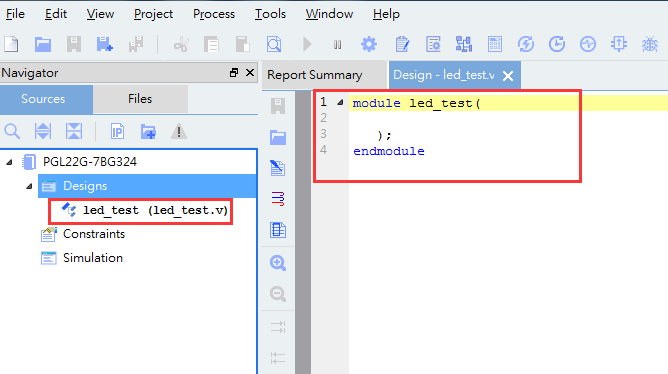Image resolution: width=668 pixels, height=374 pixels.
Task: Click editor sidebar document-edit icon
Action: click(278, 168)
